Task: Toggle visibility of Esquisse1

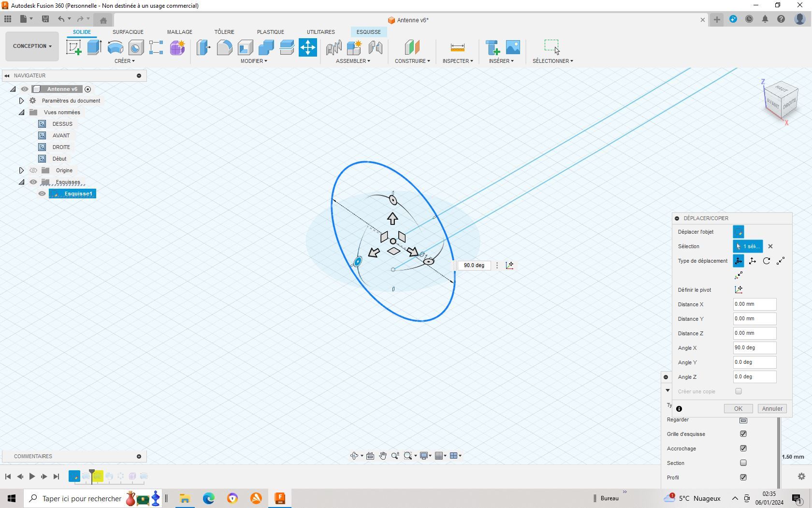Action: click(42, 194)
